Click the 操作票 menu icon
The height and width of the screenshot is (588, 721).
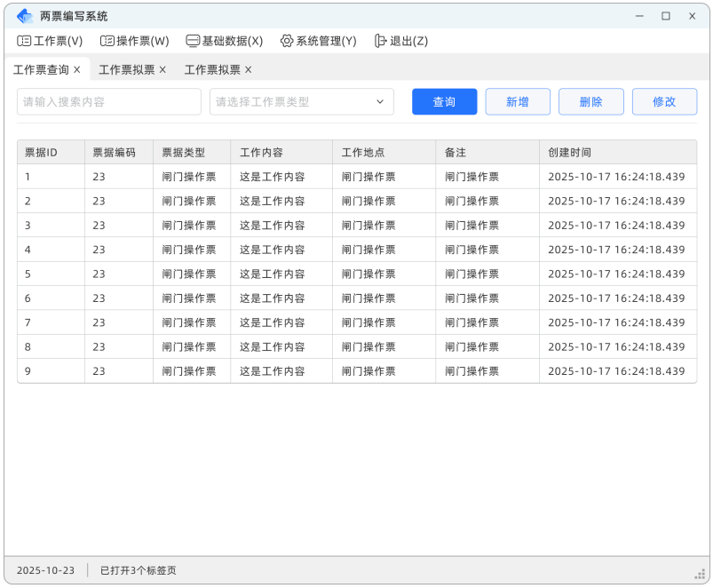[x=107, y=41]
